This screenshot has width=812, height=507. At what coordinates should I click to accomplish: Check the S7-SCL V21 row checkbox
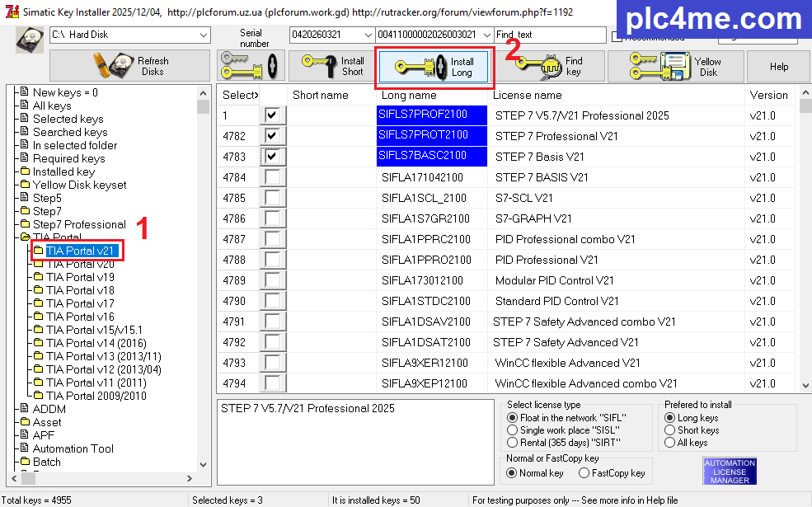tap(271, 198)
